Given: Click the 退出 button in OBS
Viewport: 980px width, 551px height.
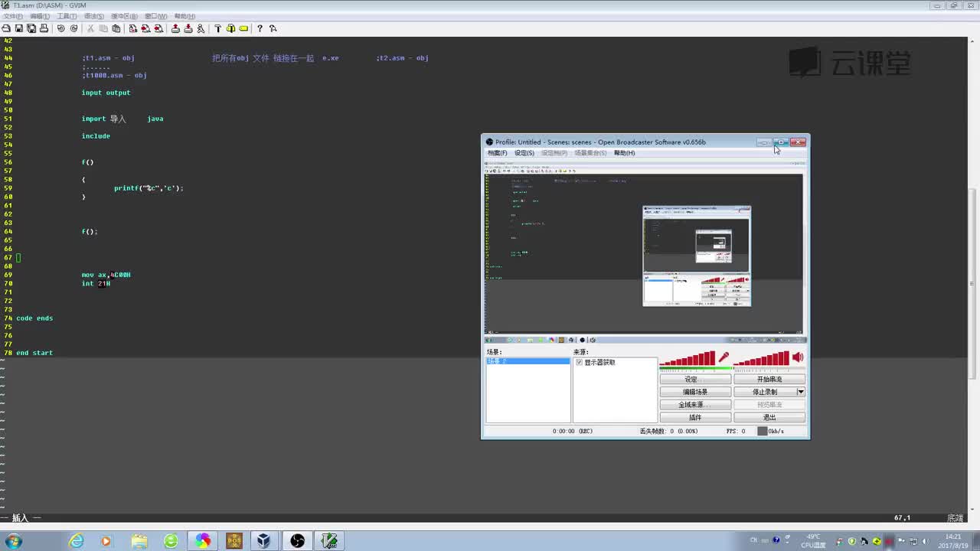Looking at the screenshot, I should point(769,417).
